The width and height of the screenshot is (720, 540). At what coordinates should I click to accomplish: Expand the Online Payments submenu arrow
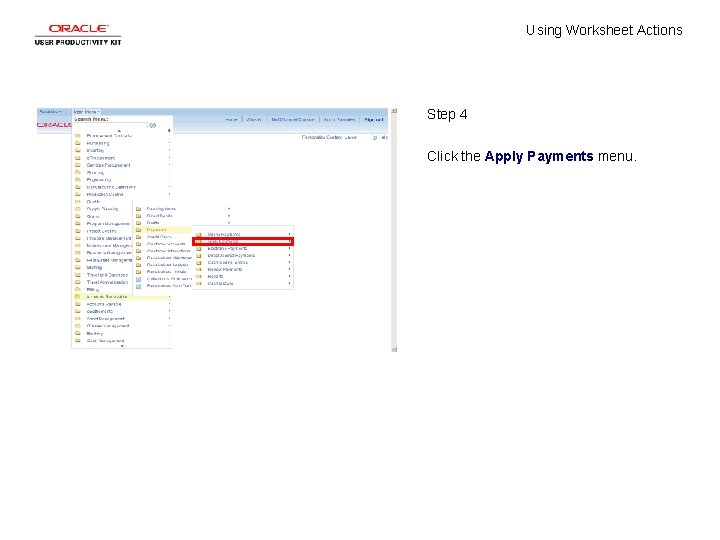point(289,235)
